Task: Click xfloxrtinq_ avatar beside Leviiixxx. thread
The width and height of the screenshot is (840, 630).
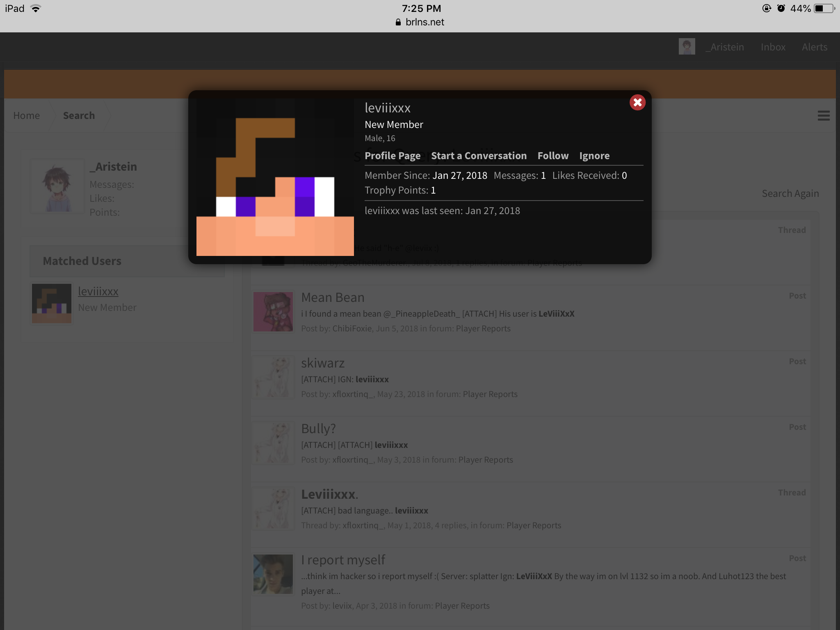Action: (x=273, y=509)
